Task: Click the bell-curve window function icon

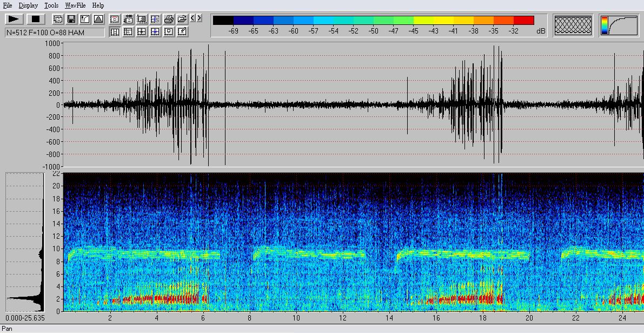Action: click(x=98, y=19)
